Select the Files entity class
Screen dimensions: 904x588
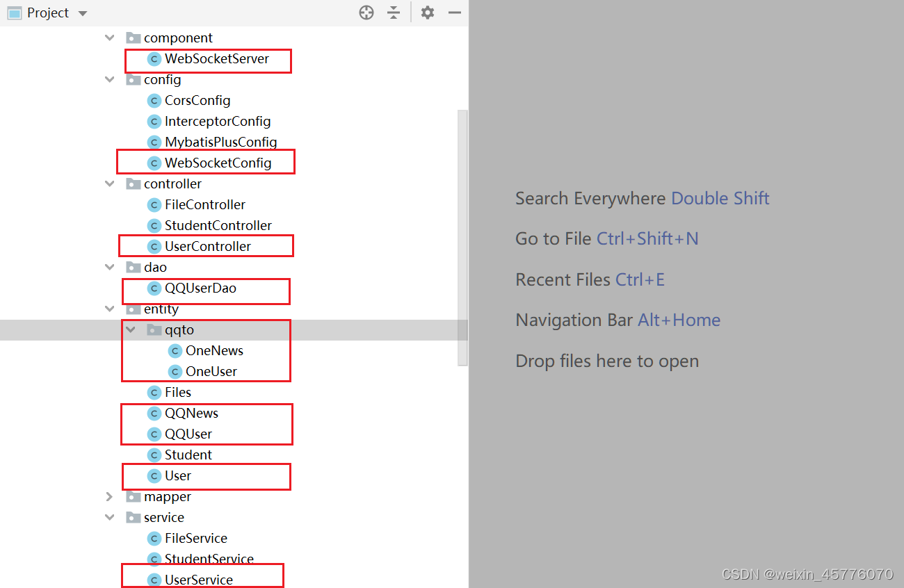pyautogui.click(x=178, y=393)
